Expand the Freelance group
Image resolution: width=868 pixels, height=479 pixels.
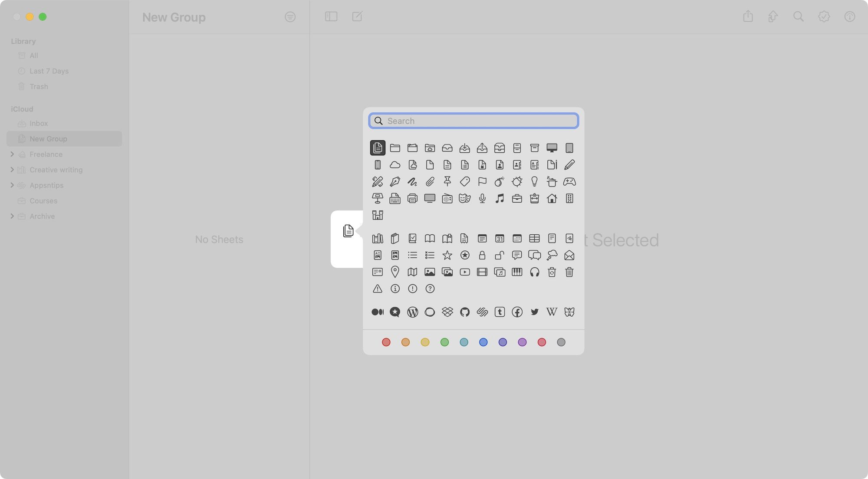click(x=12, y=154)
